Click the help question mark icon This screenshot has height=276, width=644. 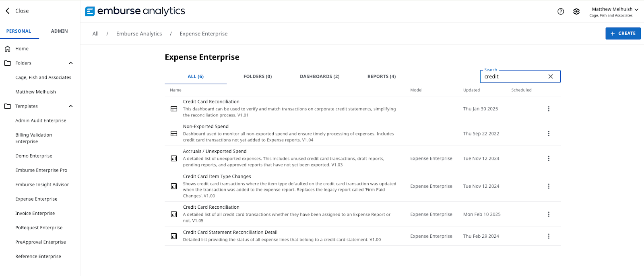click(x=561, y=11)
